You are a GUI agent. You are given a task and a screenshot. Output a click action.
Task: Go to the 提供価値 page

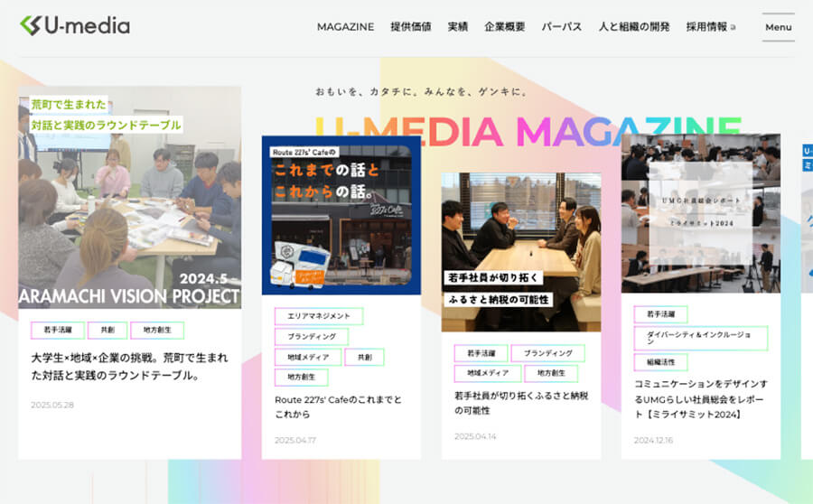tap(410, 27)
